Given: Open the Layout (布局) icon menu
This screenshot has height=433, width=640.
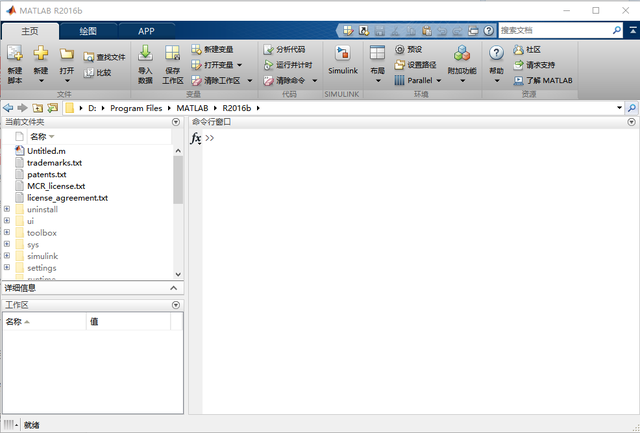Looking at the screenshot, I should tap(377, 53).
